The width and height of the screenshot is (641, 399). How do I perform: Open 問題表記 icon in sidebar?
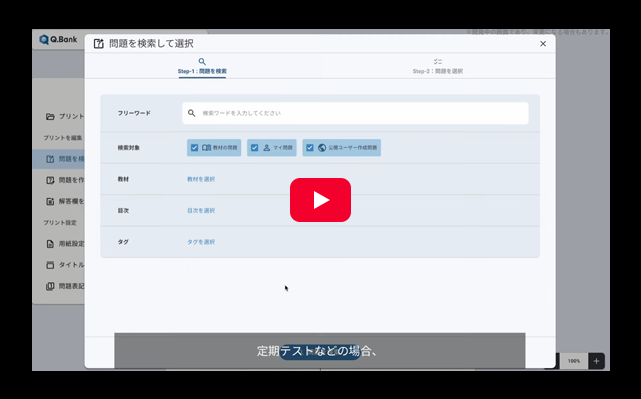point(50,286)
